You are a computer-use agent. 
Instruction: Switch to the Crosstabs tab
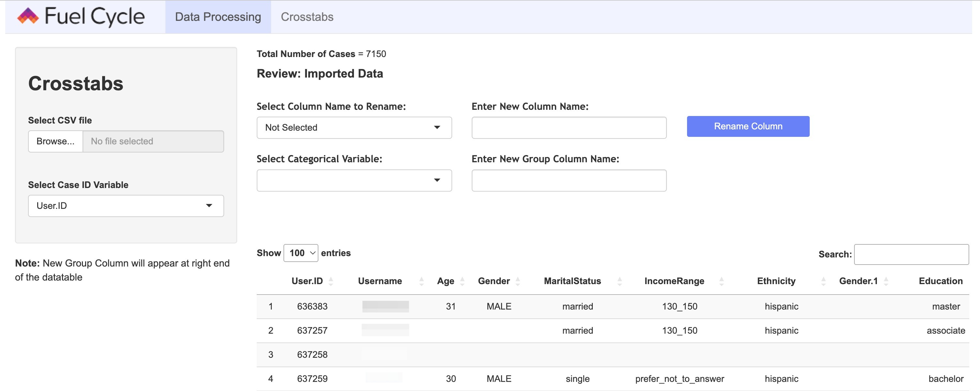coord(307,17)
